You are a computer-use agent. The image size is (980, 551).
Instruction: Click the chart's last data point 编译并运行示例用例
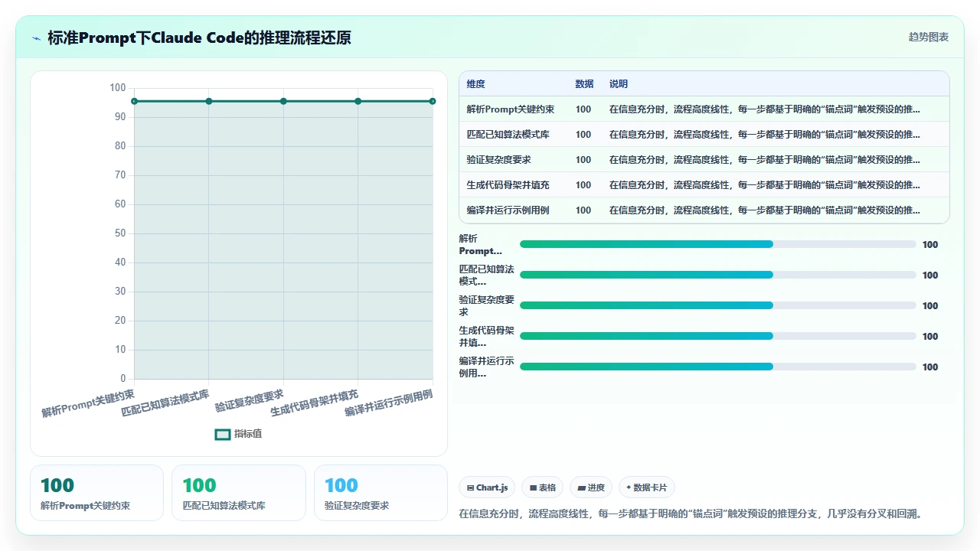click(433, 101)
